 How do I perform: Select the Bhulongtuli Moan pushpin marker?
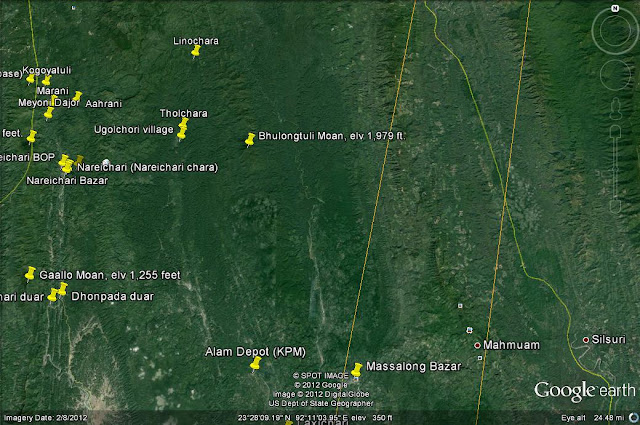click(250, 140)
